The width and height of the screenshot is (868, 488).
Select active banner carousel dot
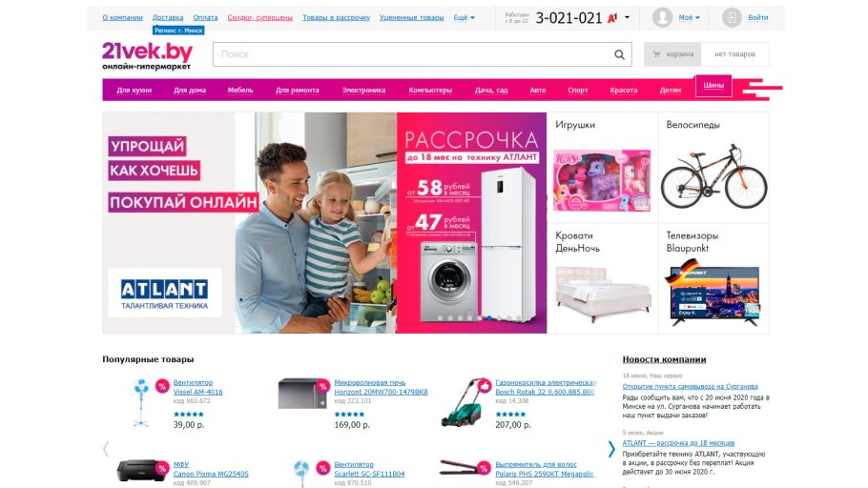point(490,318)
